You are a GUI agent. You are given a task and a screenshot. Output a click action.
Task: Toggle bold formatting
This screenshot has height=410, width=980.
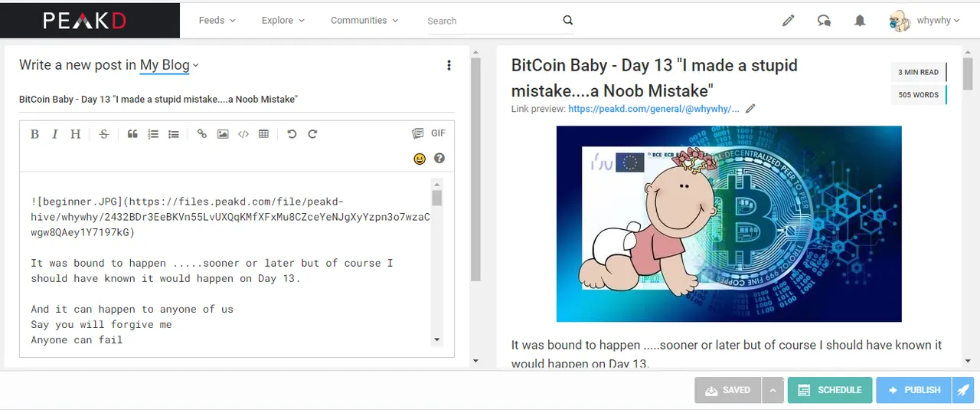tap(34, 134)
